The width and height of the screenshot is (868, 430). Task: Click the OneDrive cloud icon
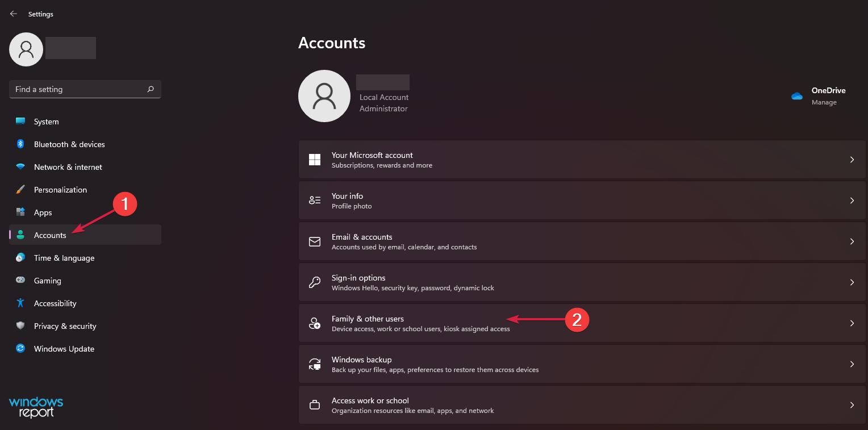(x=797, y=96)
